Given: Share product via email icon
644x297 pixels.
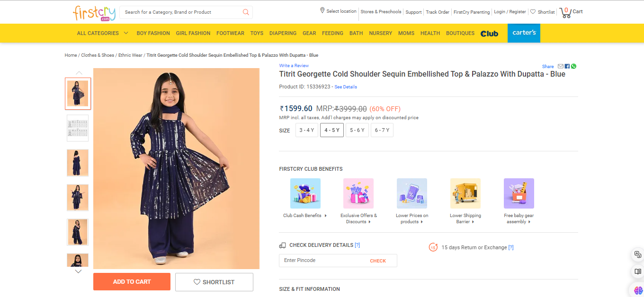Looking at the screenshot, I should pos(561,67).
